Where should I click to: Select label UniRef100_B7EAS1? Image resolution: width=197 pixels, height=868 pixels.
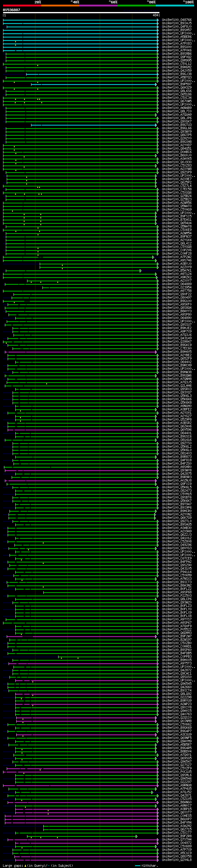click(x=177, y=220)
